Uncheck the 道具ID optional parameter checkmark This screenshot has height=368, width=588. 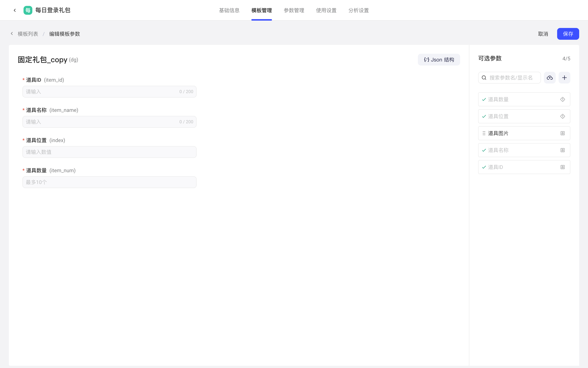(x=484, y=167)
